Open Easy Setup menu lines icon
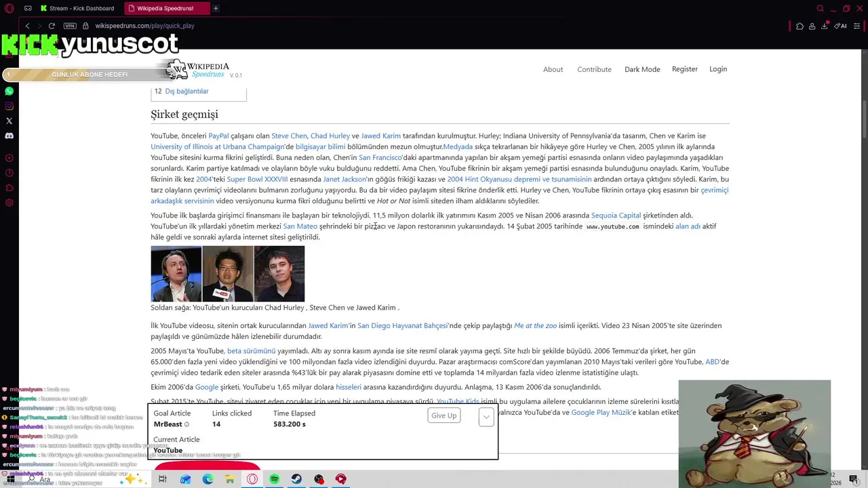Viewport: 868px width, 488px height. pyautogui.click(x=858, y=26)
